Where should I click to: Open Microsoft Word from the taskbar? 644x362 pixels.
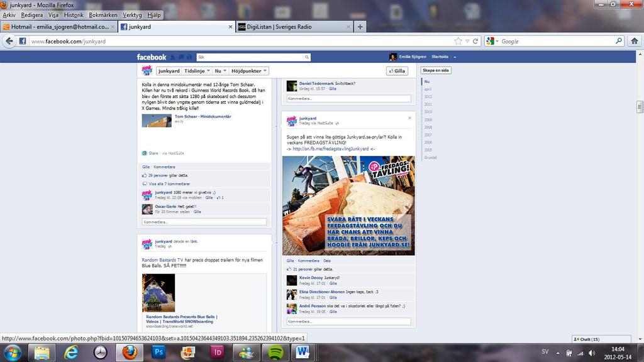[303, 353]
